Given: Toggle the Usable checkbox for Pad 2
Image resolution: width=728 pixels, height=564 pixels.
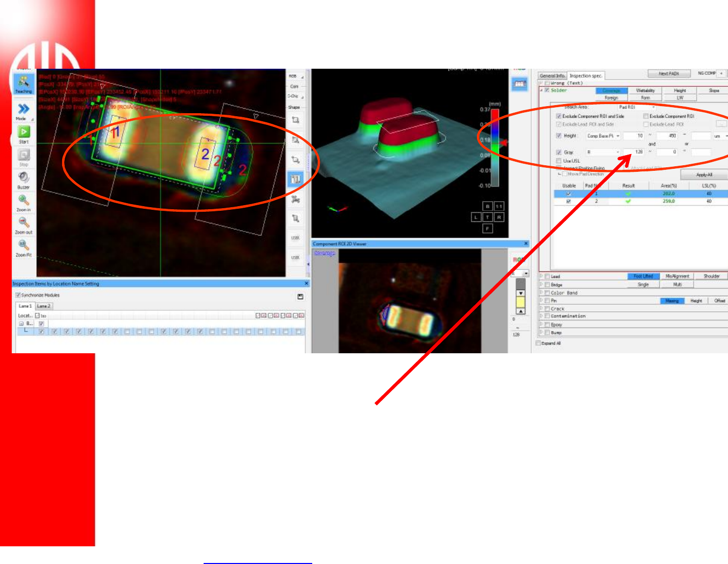Looking at the screenshot, I should (x=568, y=201).
